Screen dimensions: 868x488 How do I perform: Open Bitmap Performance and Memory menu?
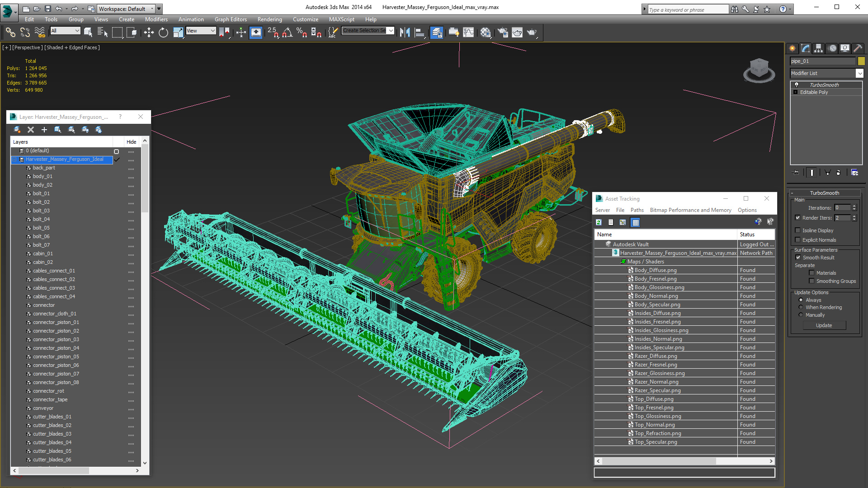pos(690,210)
